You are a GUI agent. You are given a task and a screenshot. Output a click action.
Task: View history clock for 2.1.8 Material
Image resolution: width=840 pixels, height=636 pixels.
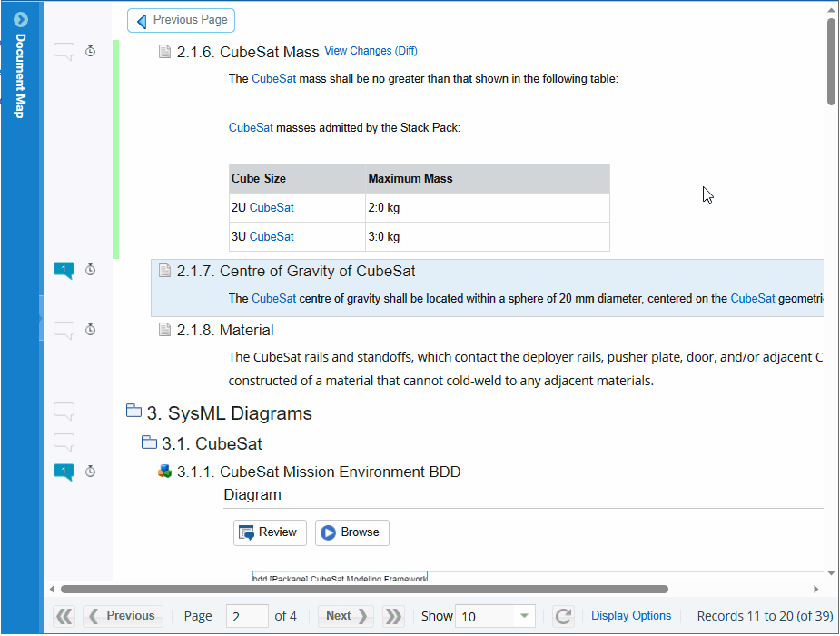(x=91, y=330)
